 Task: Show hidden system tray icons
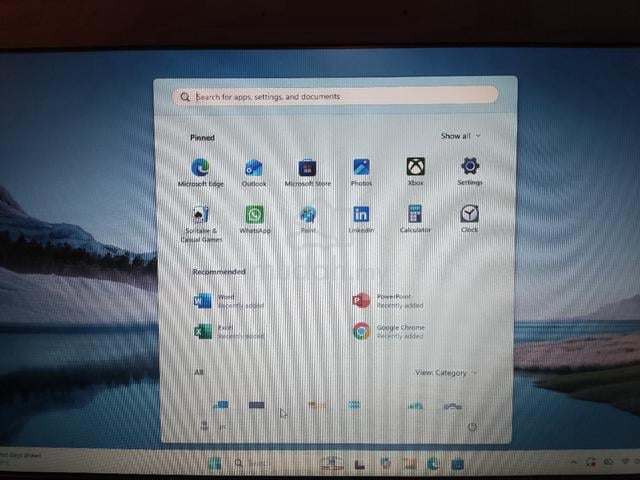(x=573, y=462)
